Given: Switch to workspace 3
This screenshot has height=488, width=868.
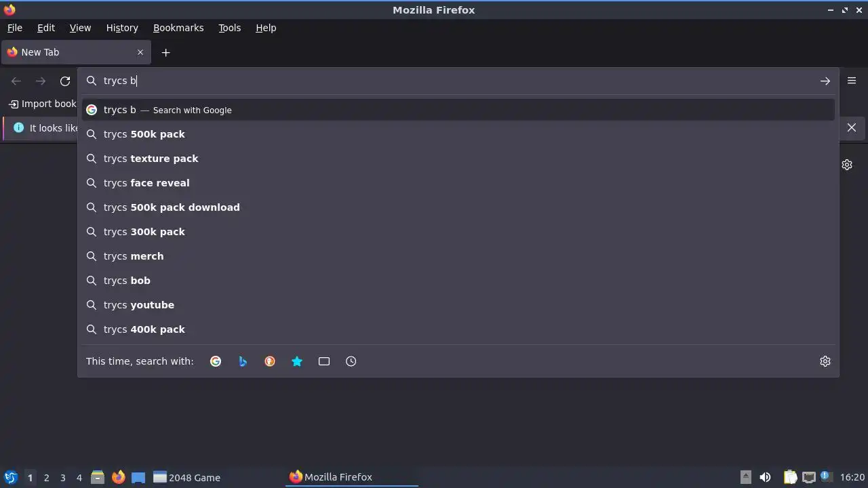Looking at the screenshot, I should click(62, 478).
